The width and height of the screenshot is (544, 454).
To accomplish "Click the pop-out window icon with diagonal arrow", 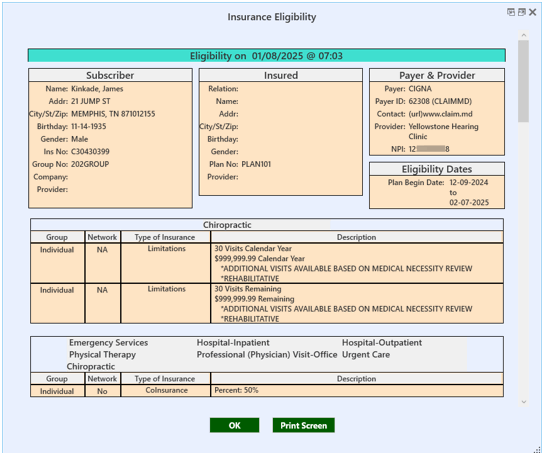I will coord(521,12).
